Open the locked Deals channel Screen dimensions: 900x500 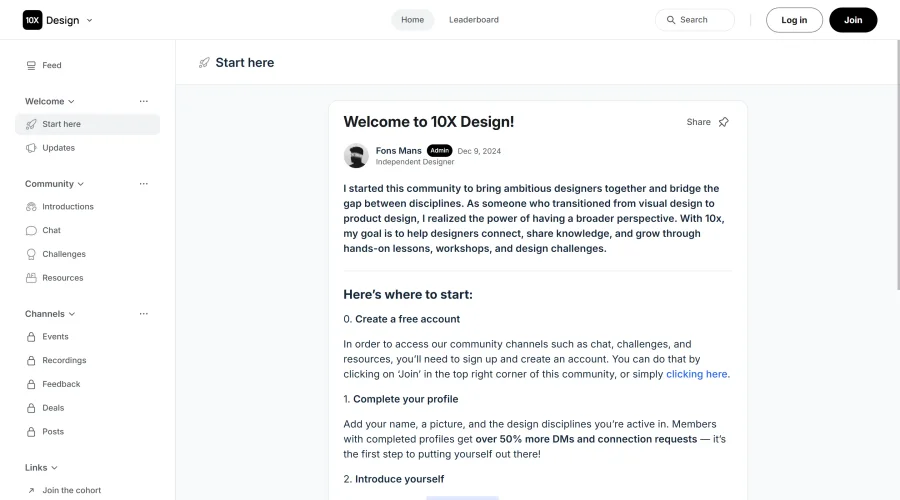click(87, 408)
